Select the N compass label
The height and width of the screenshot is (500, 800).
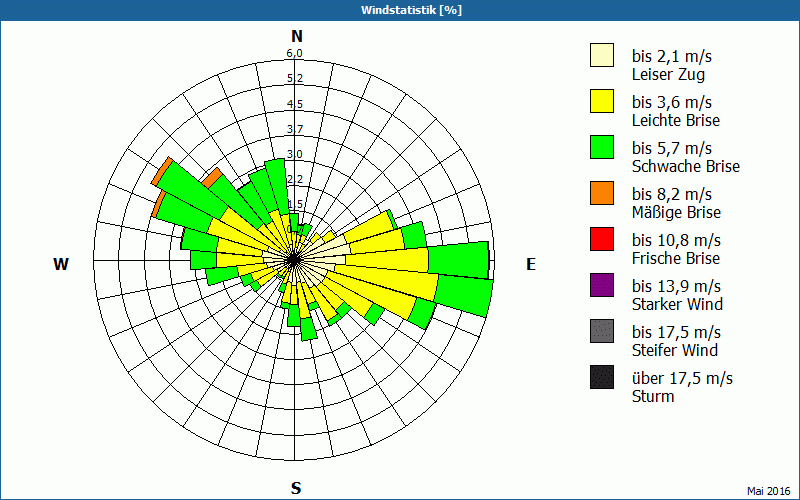point(296,36)
